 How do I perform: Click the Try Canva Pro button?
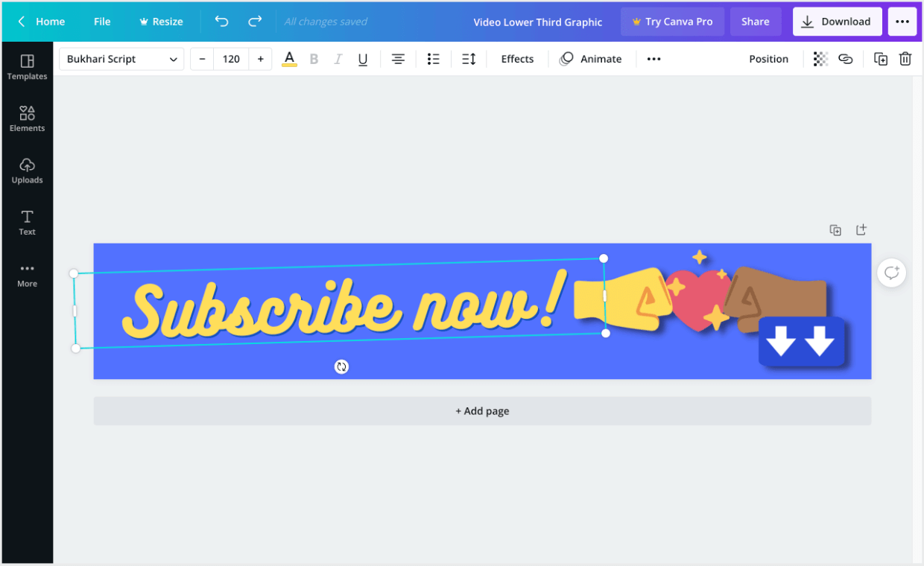pos(672,22)
